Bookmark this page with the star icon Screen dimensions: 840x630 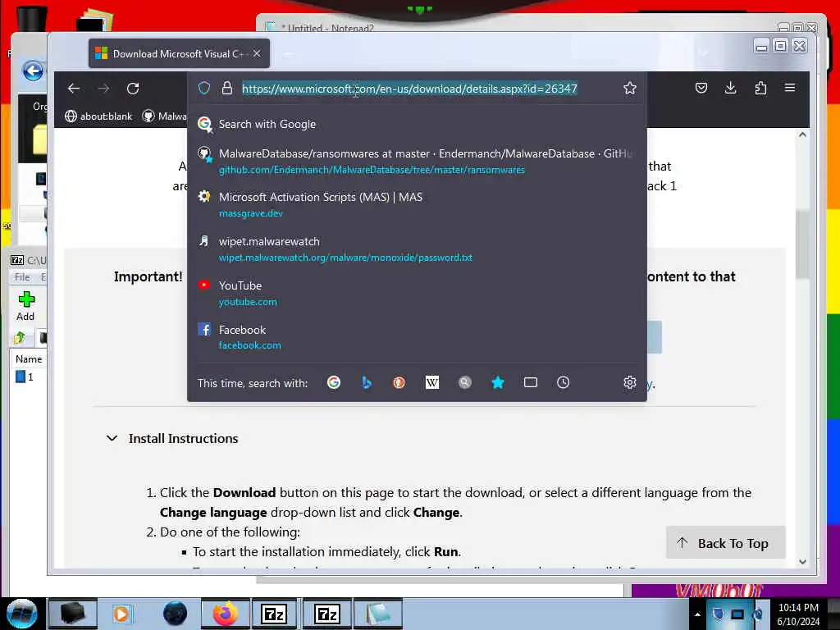(x=629, y=88)
